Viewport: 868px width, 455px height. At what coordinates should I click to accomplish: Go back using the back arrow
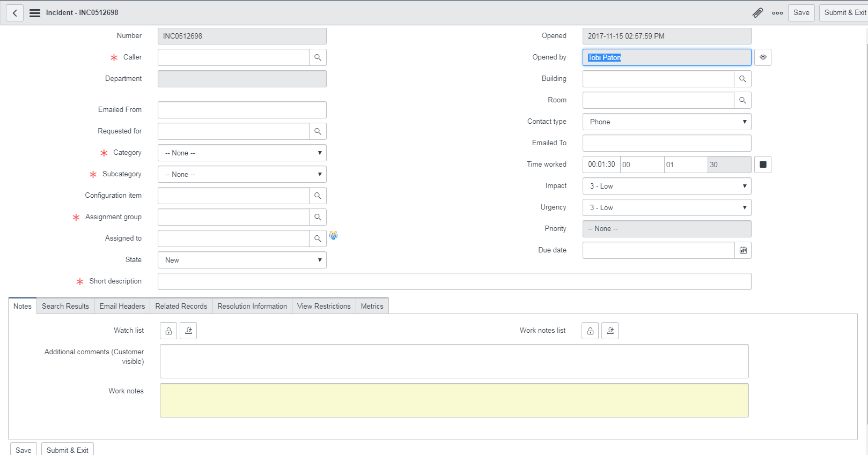[x=15, y=13]
